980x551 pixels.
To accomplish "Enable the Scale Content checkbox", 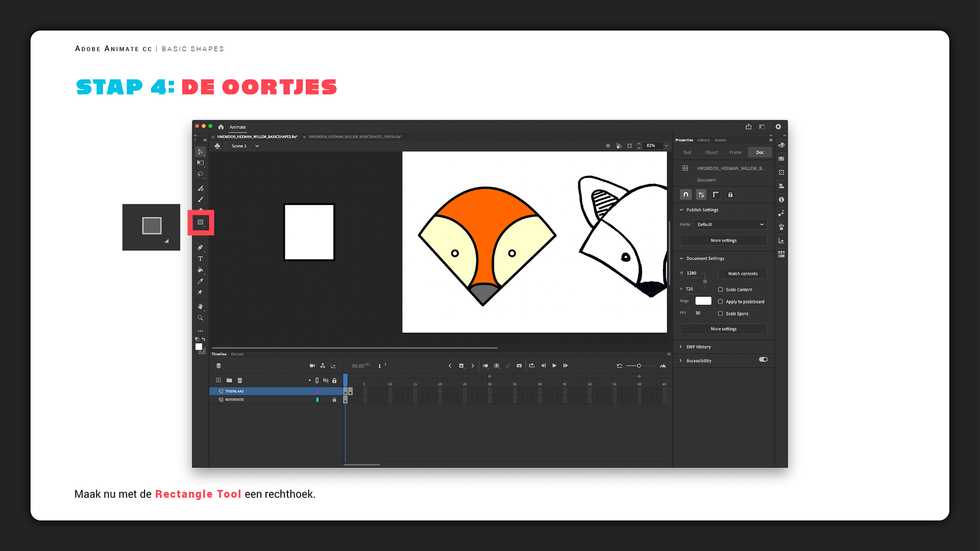I will (x=720, y=290).
